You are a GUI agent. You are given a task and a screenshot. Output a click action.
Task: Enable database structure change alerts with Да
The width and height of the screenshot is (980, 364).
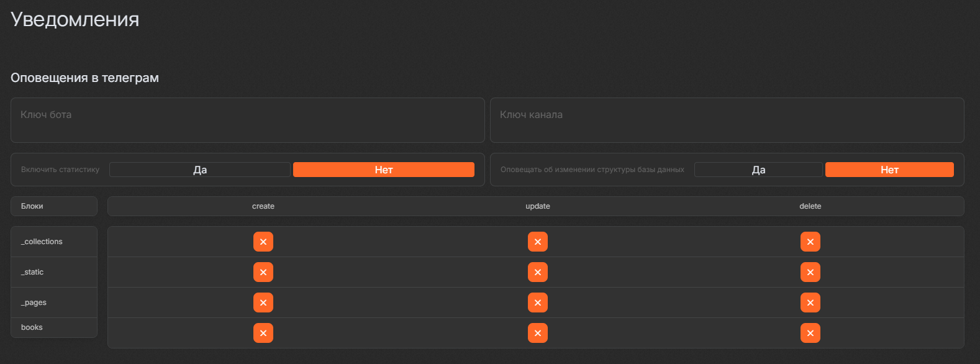tap(758, 170)
